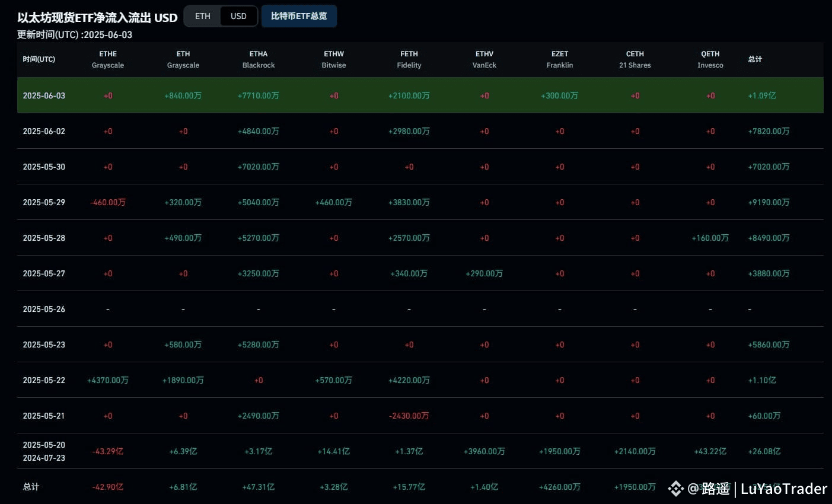832x504 pixels.
Task: Click +3250.00万 Blackrock value
Action: 259,273
